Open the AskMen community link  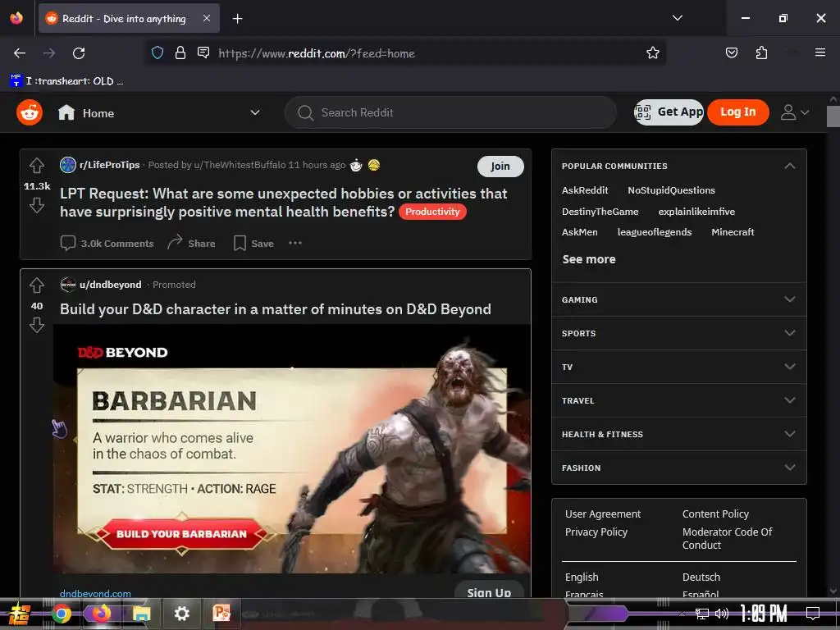[579, 232]
